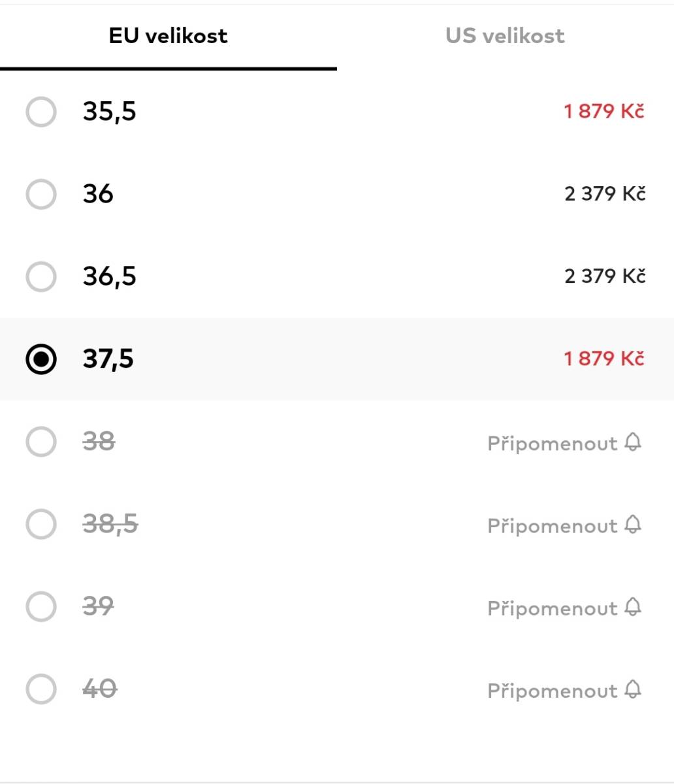Click the 1 879 Kč price for size 35,5

pos(604,111)
